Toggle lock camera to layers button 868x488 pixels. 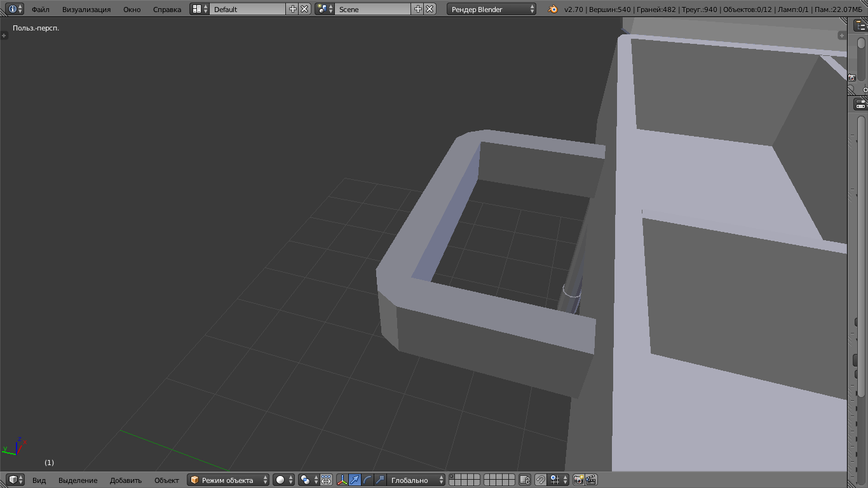524,480
